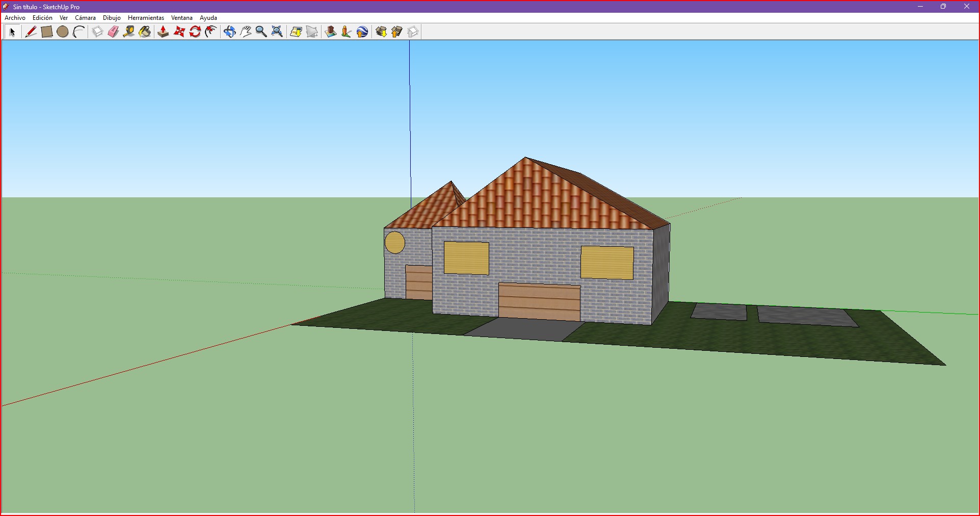Activate the Pan hand tool
Viewport: 980px width, 516px height.
click(x=246, y=32)
